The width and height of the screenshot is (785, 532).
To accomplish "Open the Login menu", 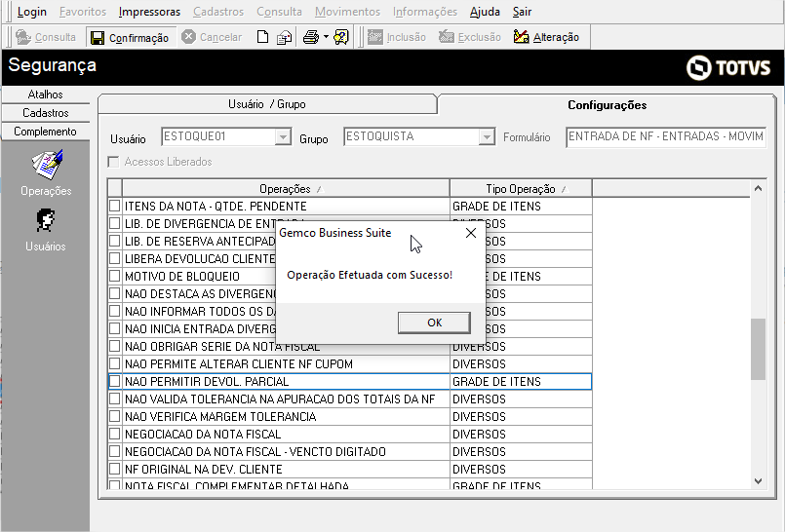I will click(31, 12).
